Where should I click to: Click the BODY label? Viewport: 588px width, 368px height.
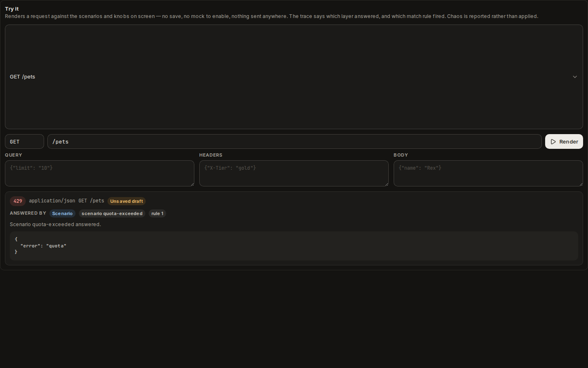[401, 155]
